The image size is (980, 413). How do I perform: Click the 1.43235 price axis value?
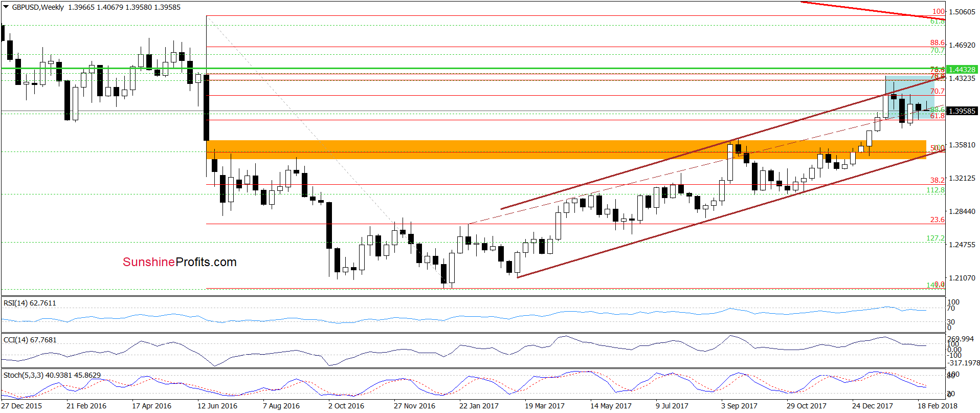tap(962, 78)
